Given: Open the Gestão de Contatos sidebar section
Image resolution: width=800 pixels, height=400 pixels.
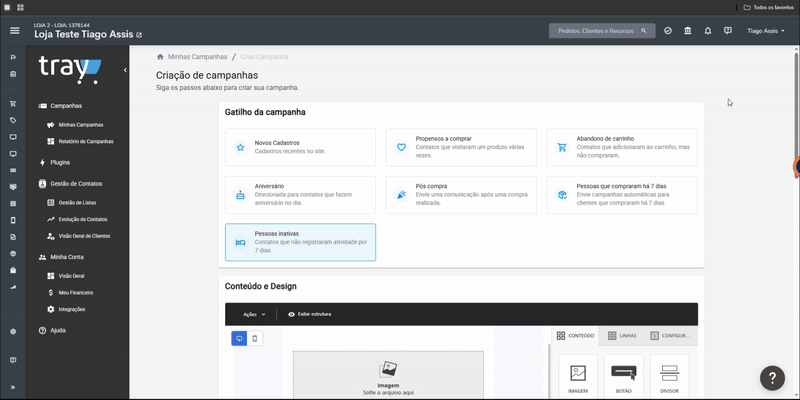Looking at the screenshot, I should (70, 183).
